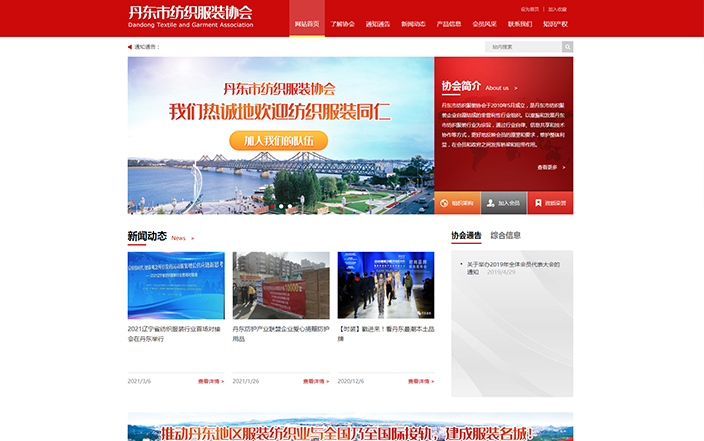Click the 加入会员 person icon

point(489,203)
